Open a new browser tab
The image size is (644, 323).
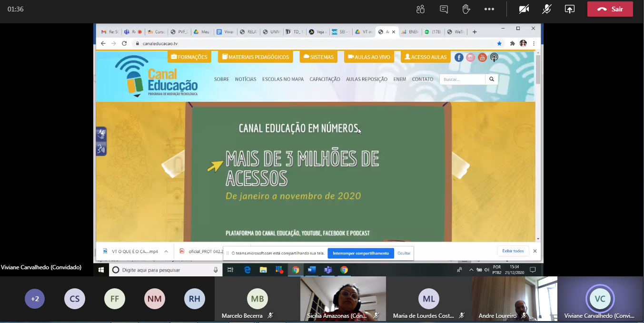pyautogui.click(x=475, y=32)
